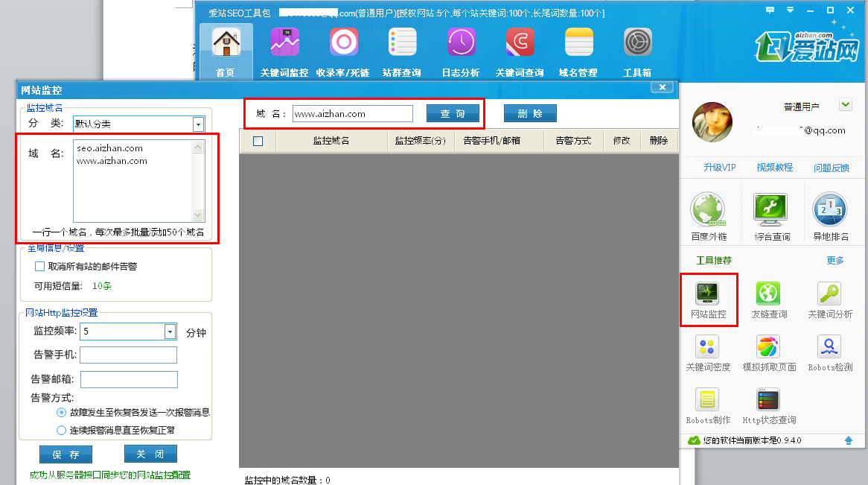Screen dimensions: 868x485
Task: Launch the 百度外链 globe tool
Action: pyautogui.click(x=708, y=210)
